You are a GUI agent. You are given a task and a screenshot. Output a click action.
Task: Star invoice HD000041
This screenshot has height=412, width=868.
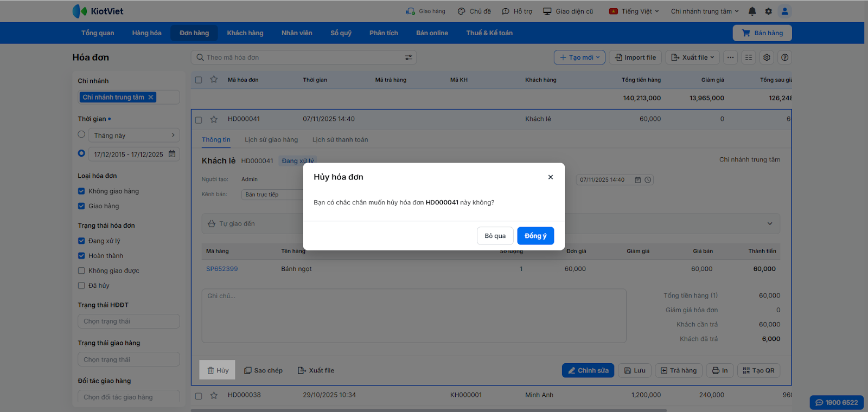[x=214, y=119]
